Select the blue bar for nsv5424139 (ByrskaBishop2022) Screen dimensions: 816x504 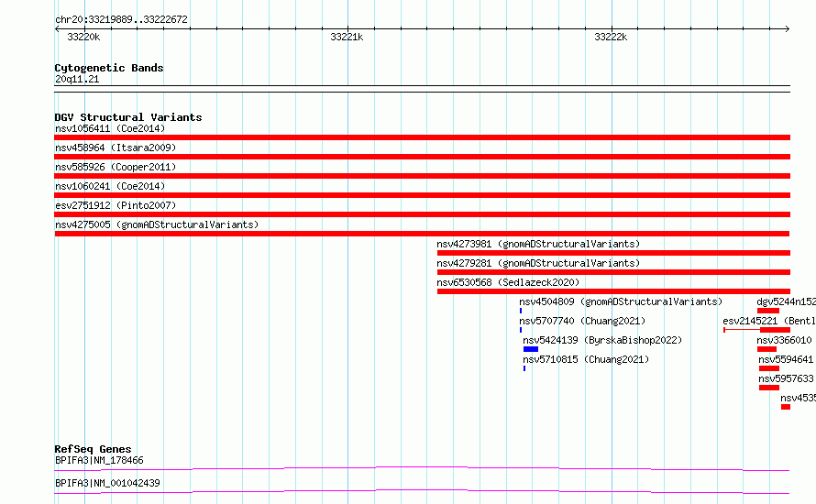coord(531,349)
